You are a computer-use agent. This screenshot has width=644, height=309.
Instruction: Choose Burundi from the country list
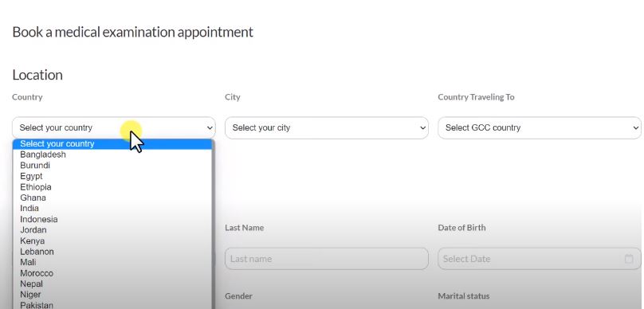(112, 166)
